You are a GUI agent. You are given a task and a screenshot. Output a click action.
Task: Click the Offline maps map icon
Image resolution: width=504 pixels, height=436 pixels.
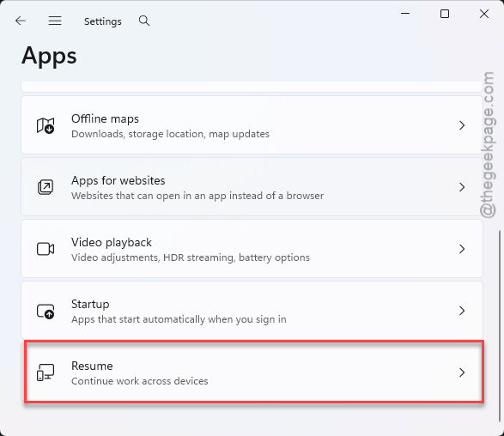click(x=46, y=125)
